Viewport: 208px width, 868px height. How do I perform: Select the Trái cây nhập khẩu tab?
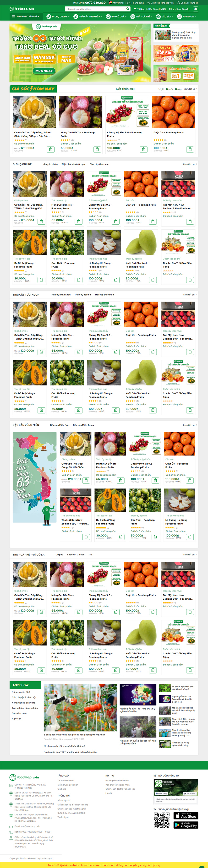point(60,294)
